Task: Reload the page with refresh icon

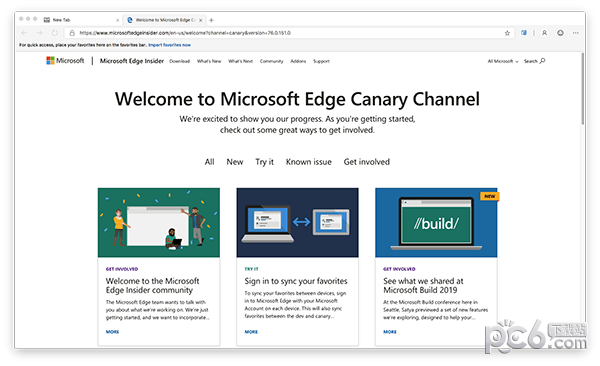Action: tap(55, 33)
